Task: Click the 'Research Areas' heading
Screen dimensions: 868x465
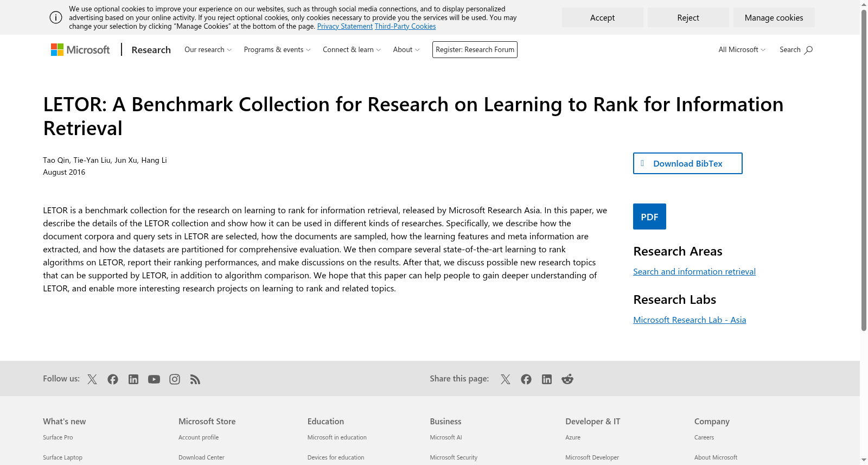Action: pyautogui.click(x=678, y=251)
